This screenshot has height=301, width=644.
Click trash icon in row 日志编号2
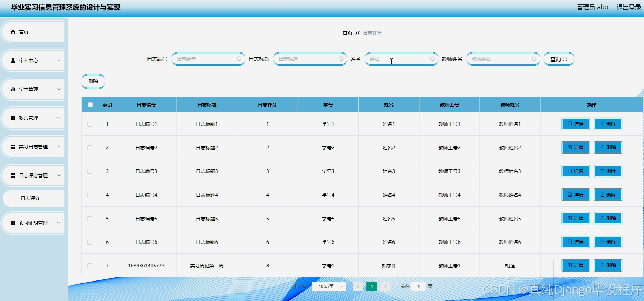[602, 147]
